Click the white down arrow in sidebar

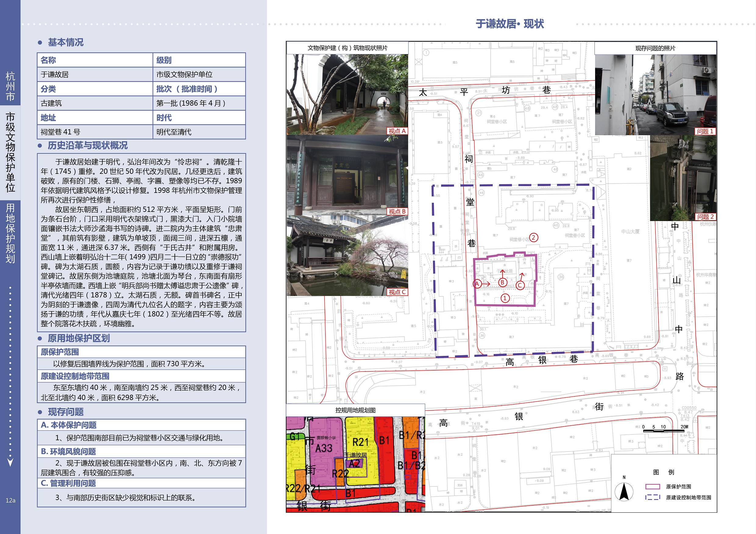click(x=10, y=462)
